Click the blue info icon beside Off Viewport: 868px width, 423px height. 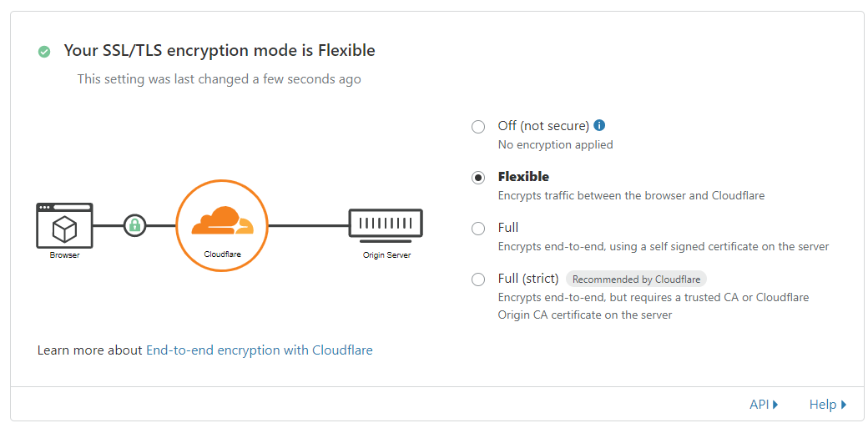(599, 126)
